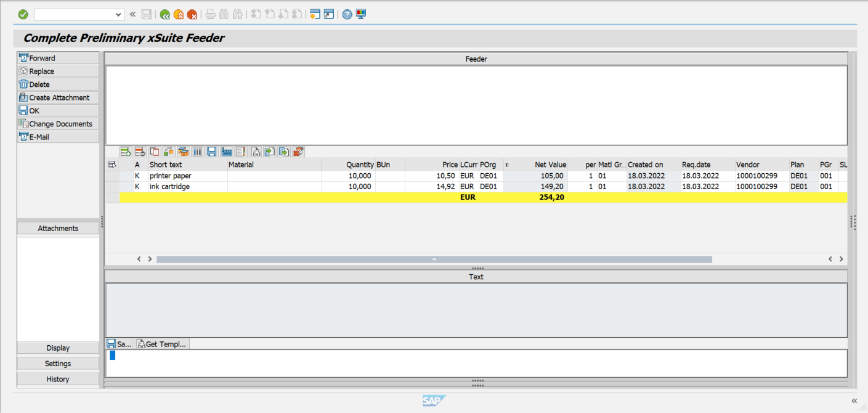Open the column configuration icon
Image resolution: width=868 pixels, height=413 pixels.
[x=197, y=151]
